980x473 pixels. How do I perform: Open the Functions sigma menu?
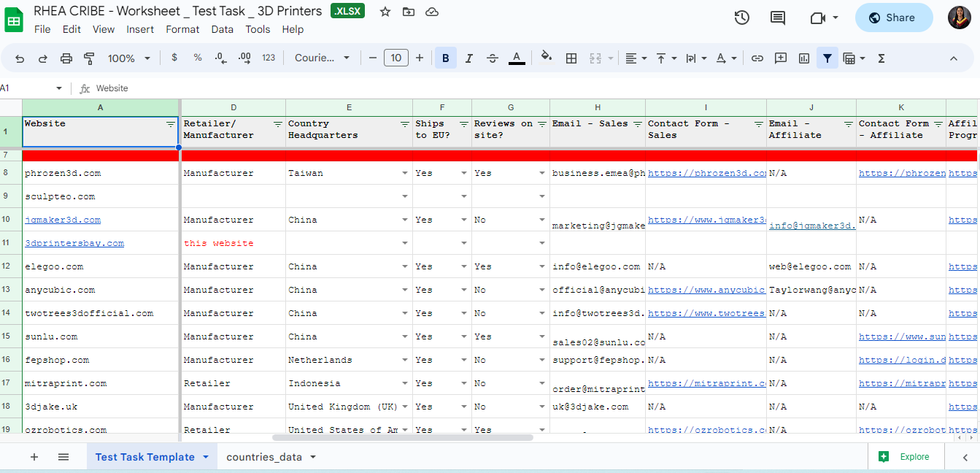coord(881,58)
